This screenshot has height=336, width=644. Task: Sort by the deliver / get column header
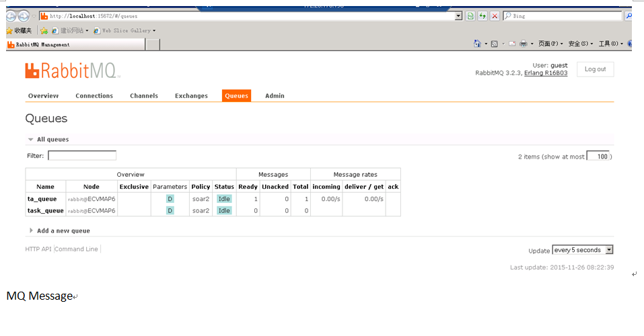(x=364, y=187)
